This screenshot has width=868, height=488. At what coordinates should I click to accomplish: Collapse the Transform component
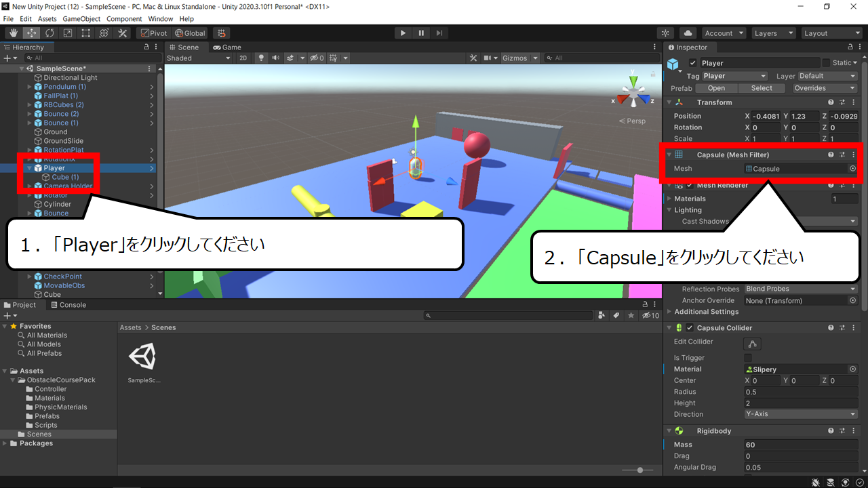tap(669, 102)
